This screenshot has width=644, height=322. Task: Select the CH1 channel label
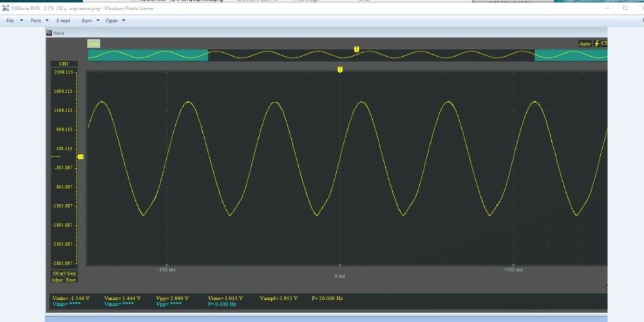coord(64,64)
